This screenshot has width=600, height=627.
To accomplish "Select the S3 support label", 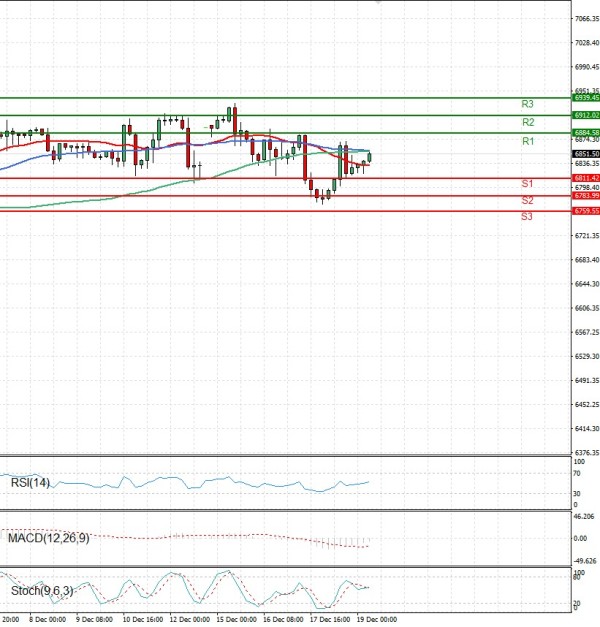I will click(526, 216).
